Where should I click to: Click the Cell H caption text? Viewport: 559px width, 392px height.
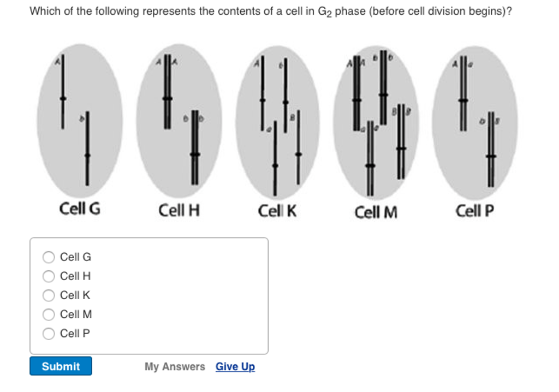pos(179,209)
